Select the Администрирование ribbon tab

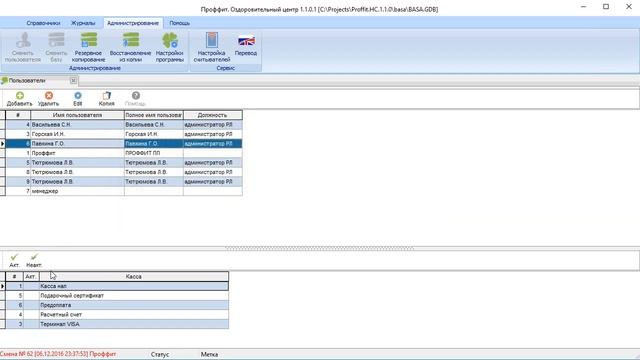(x=133, y=23)
